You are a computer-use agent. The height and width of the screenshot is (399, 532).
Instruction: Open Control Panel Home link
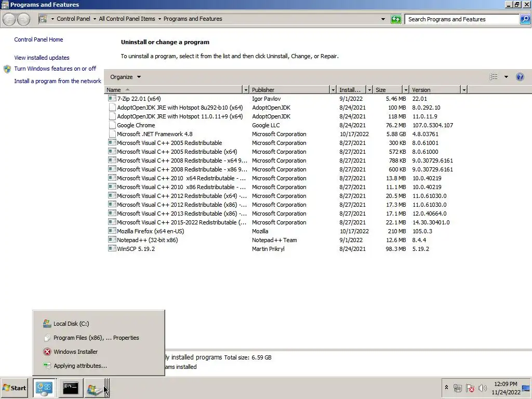38,39
